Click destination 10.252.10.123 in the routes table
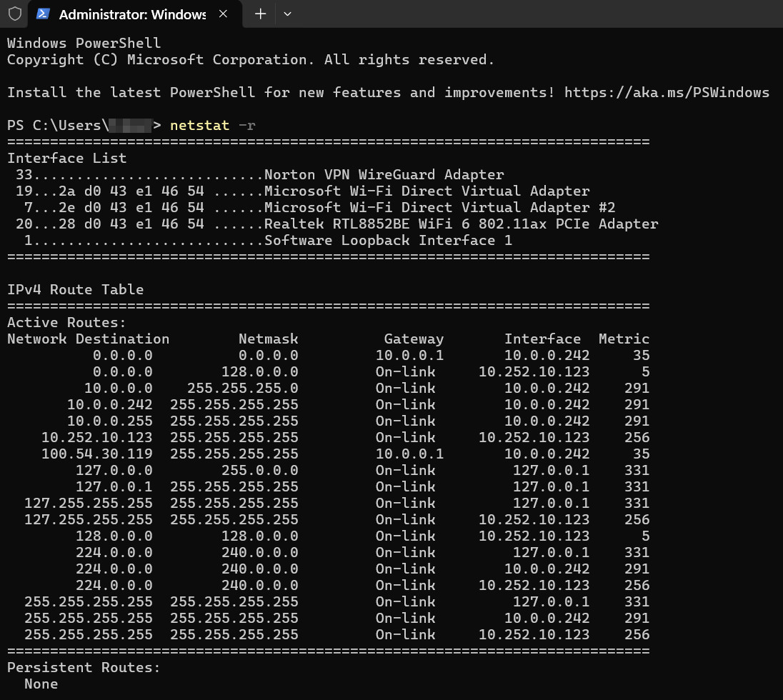Screen dimensions: 783x700 97,437
